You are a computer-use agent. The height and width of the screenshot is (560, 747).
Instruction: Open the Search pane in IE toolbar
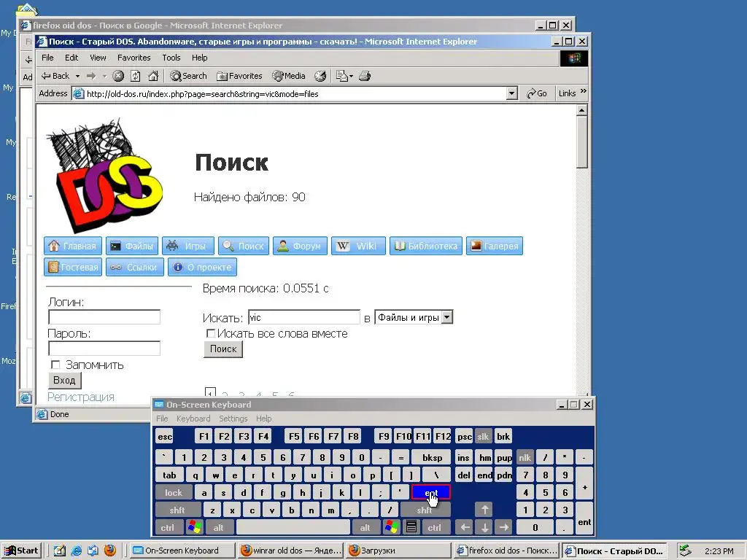click(x=189, y=76)
